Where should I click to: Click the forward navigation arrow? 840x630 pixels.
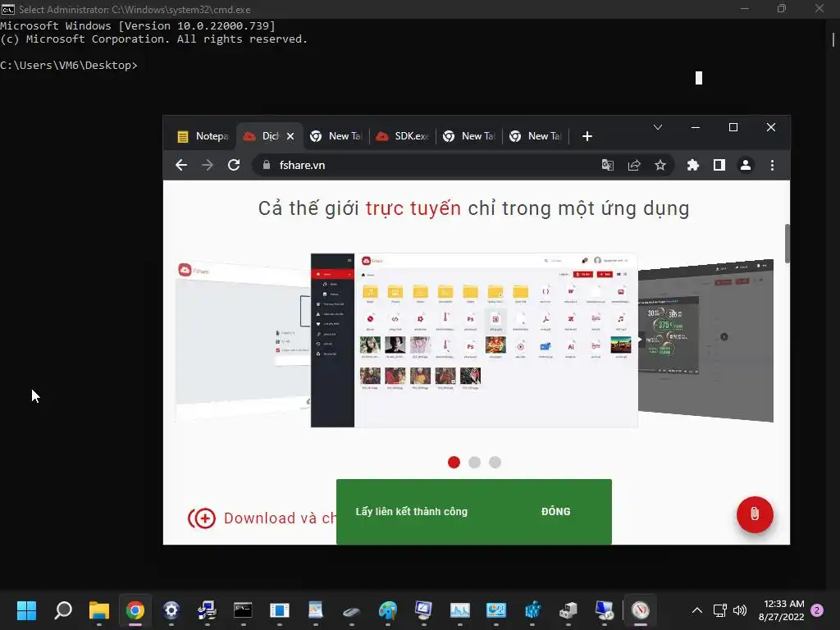point(208,165)
